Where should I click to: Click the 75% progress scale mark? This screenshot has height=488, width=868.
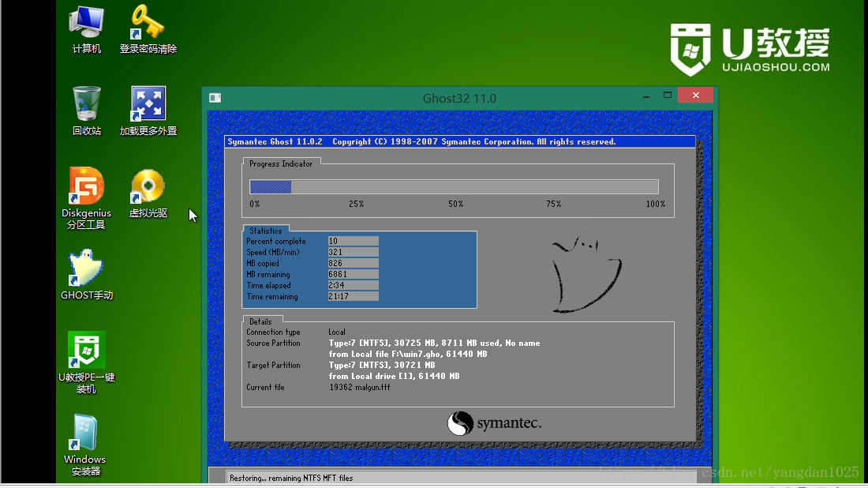coord(554,205)
